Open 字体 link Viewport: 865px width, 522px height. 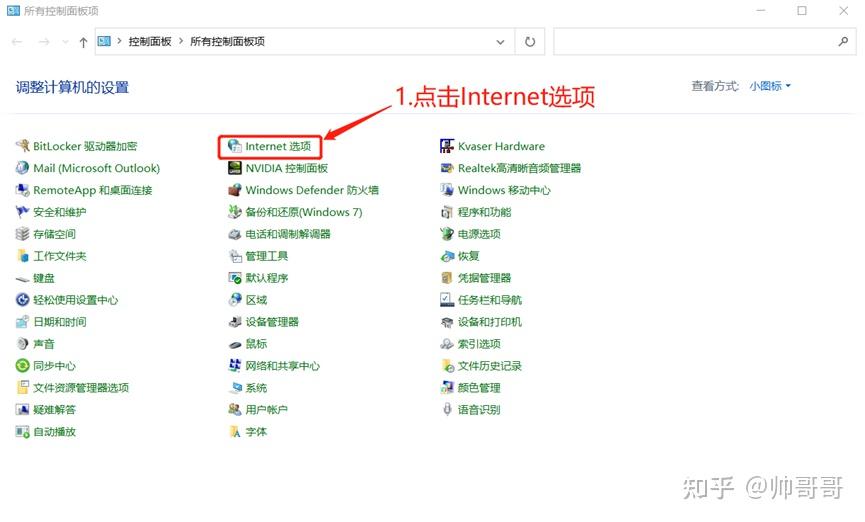point(257,432)
